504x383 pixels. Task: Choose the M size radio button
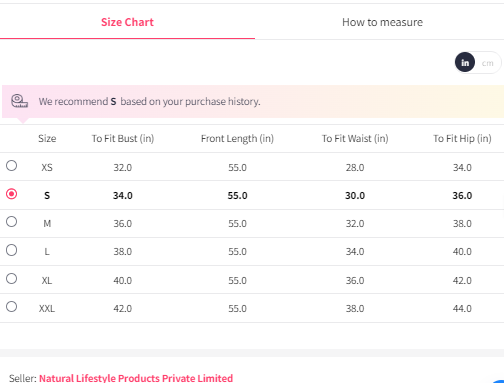click(x=12, y=222)
